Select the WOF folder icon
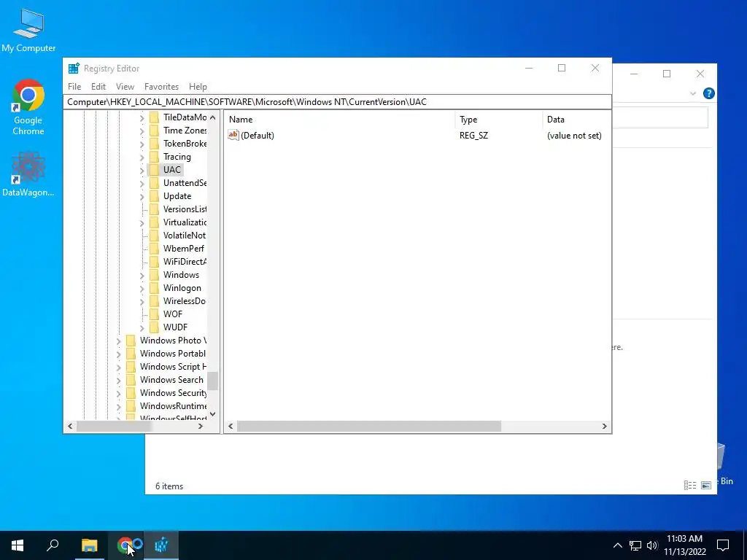 (154, 314)
